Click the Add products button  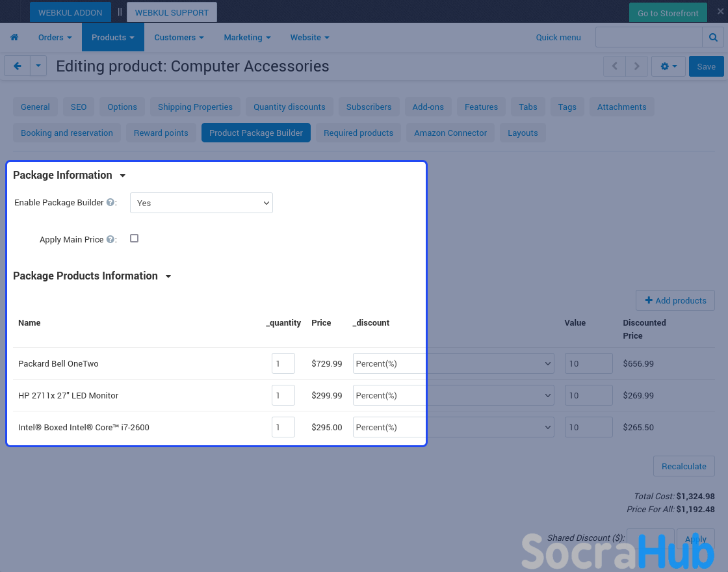coord(675,300)
